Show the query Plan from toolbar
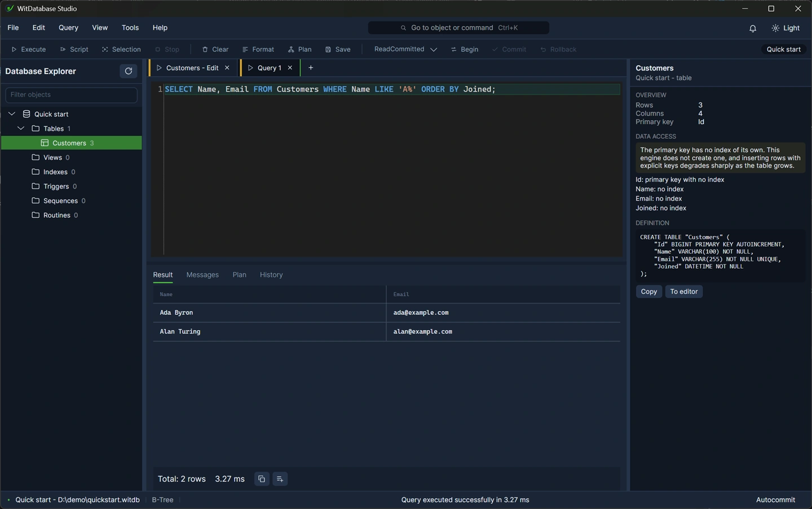 [x=299, y=50]
